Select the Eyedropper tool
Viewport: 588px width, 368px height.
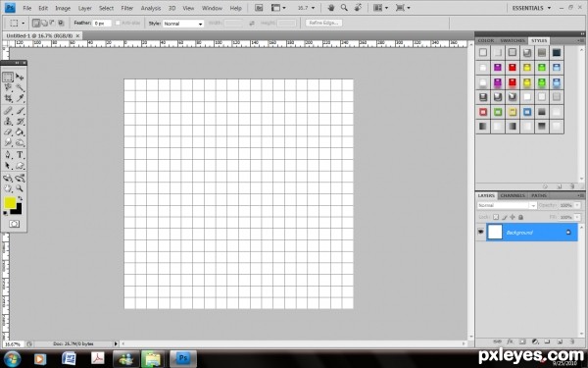tap(20, 98)
